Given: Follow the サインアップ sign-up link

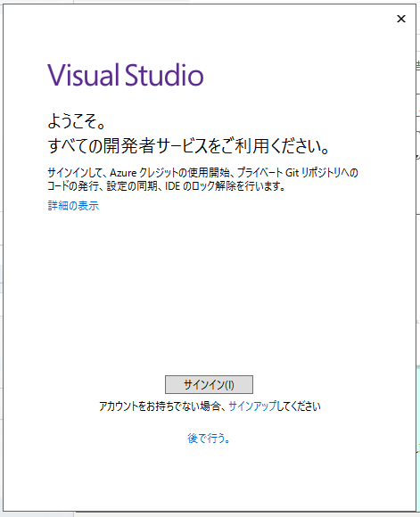Looking at the screenshot, I should (x=252, y=406).
